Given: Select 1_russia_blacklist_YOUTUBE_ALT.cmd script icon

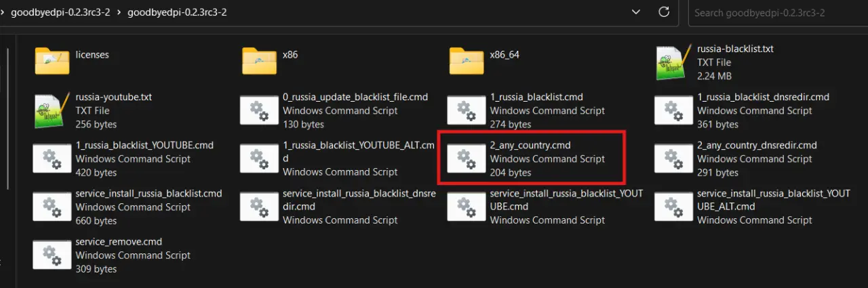Looking at the screenshot, I should (x=259, y=159).
